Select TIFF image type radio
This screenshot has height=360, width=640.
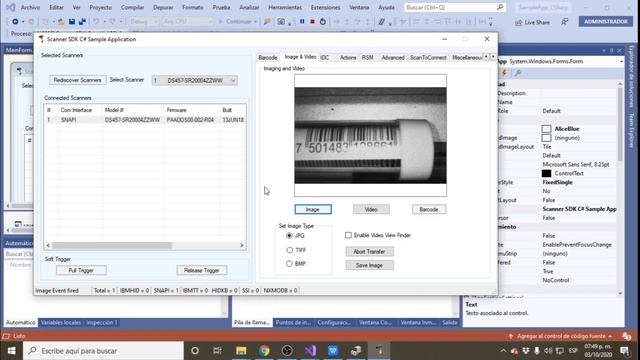tap(289, 250)
